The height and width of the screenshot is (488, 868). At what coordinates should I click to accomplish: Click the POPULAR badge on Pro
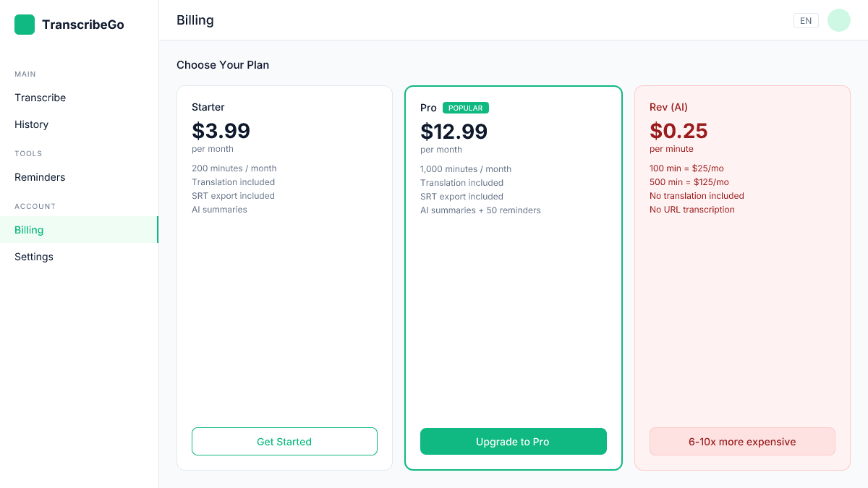coord(465,107)
